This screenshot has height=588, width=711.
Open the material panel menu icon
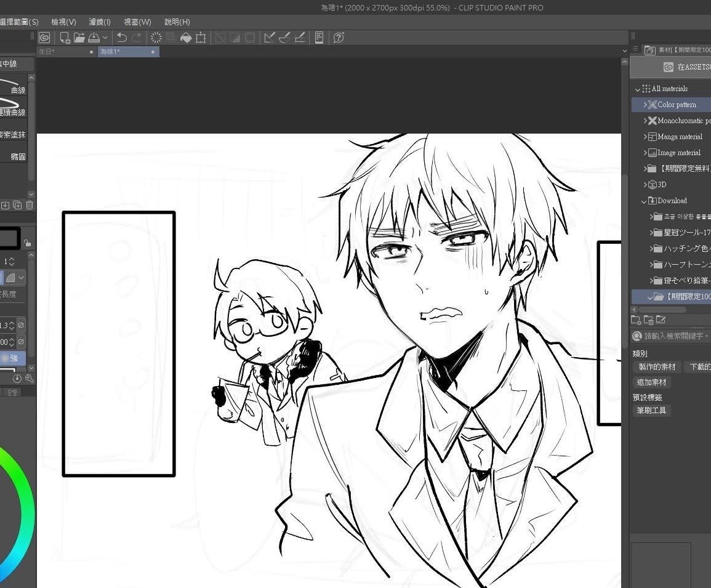[636, 50]
